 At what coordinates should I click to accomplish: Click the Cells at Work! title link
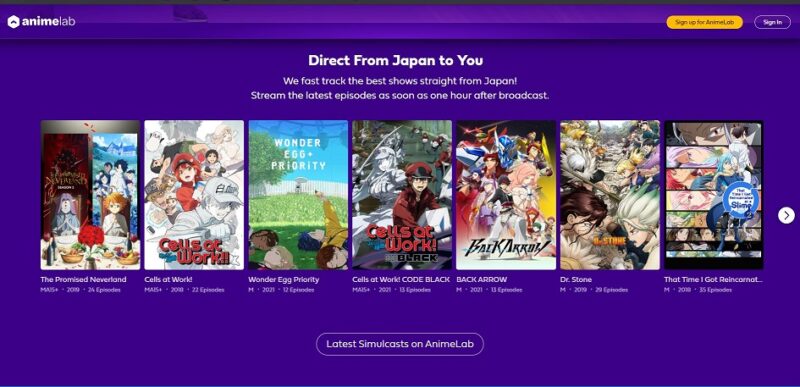click(x=168, y=279)
